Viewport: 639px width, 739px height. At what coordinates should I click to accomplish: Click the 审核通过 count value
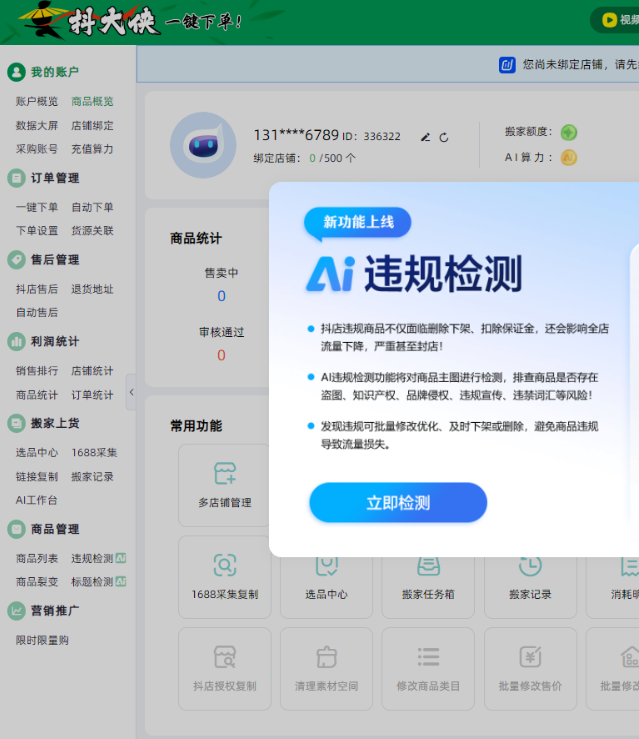(221, 355)
